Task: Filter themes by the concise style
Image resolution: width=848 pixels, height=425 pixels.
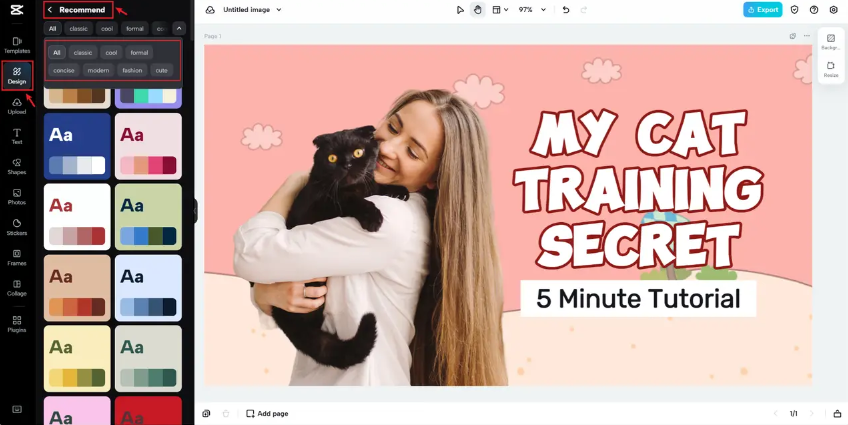Action: click(x=64, y=70)
